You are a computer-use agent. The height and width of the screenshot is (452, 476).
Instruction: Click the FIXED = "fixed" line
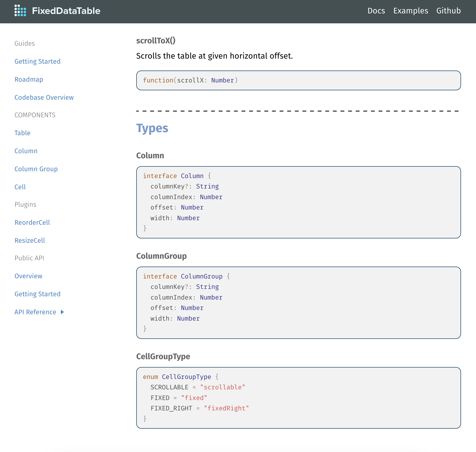pos(179,398)
